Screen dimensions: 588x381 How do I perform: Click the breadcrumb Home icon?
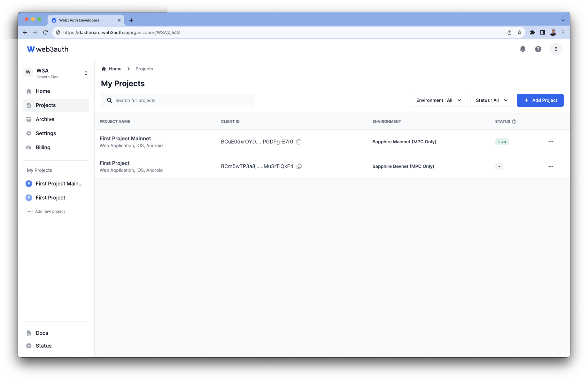coord(104,69)
